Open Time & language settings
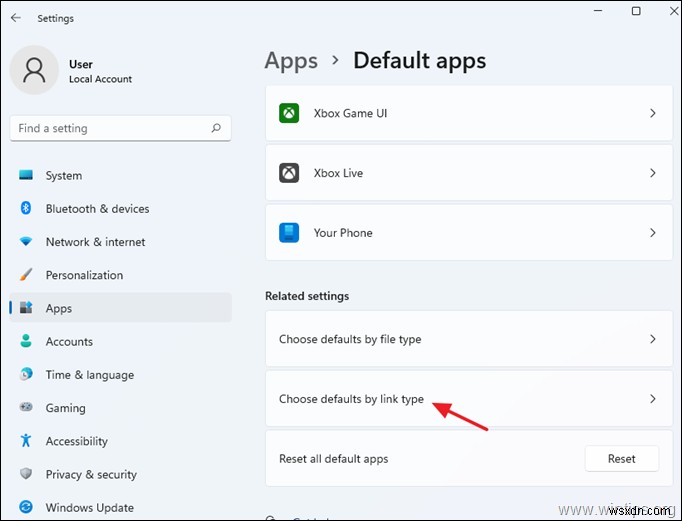 [120, 374]
